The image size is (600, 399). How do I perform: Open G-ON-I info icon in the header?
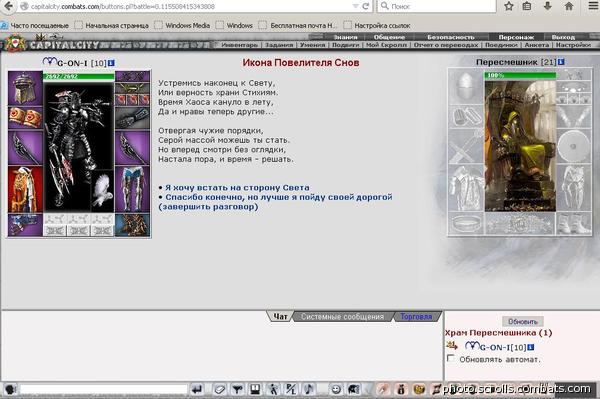click(111, 63)
